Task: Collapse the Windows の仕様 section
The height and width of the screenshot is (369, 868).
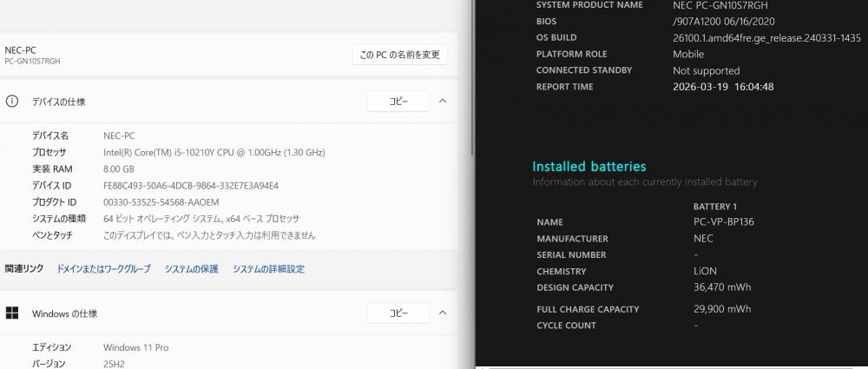Action: click(x=443, y=313)
